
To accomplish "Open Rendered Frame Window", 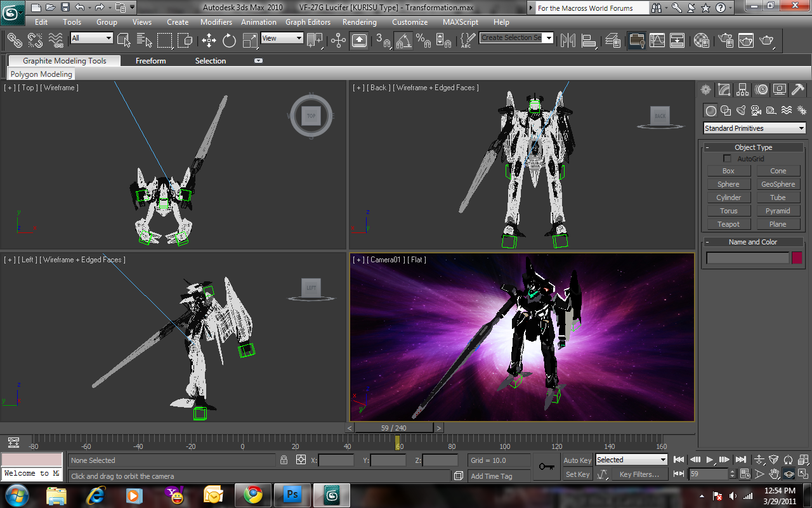I will click(x=745, y=40).
